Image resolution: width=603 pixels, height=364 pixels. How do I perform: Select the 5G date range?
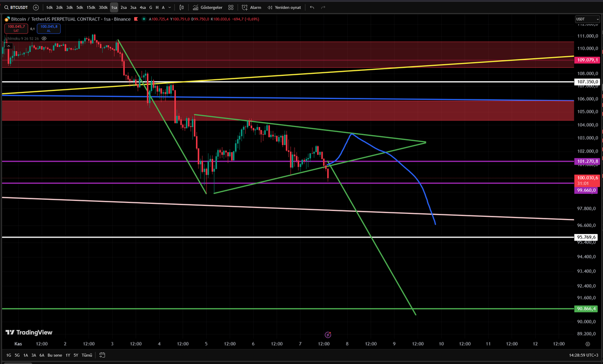[x=17, y=355]
